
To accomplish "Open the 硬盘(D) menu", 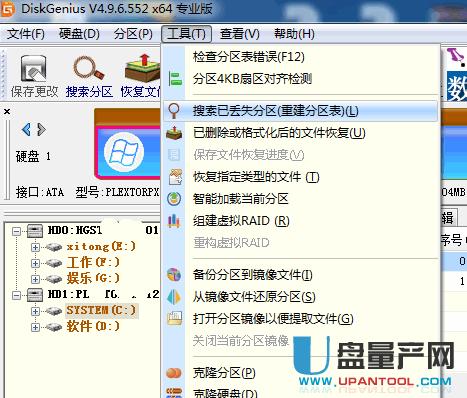I will point(79,34).
